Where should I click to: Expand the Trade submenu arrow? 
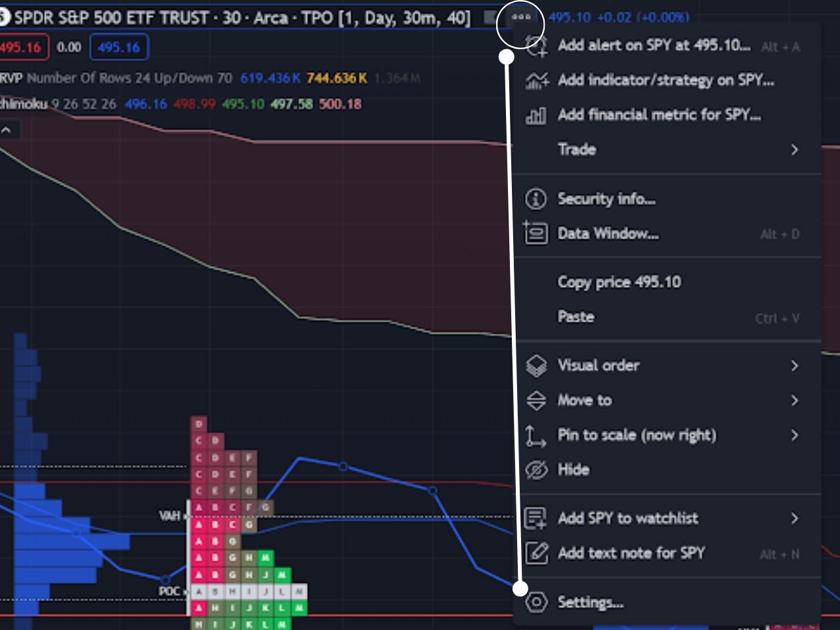pyautogui.click(x=795, y=150)
